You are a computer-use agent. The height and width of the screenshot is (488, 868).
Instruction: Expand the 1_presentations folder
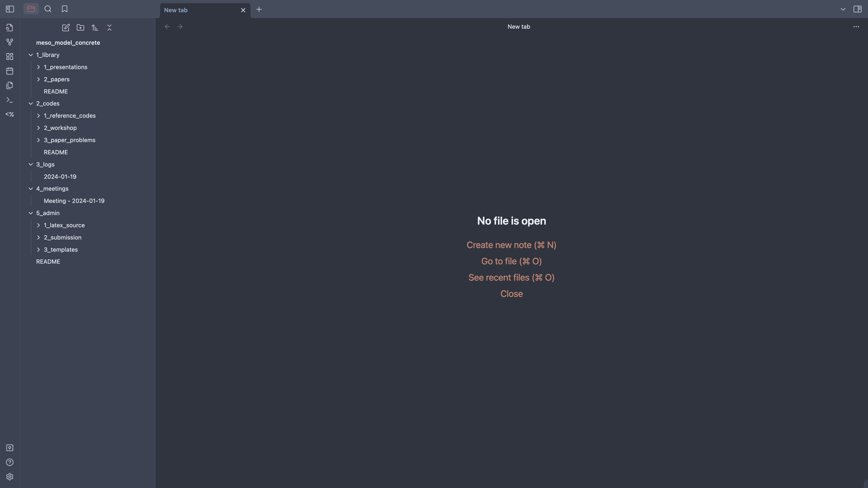38,67
